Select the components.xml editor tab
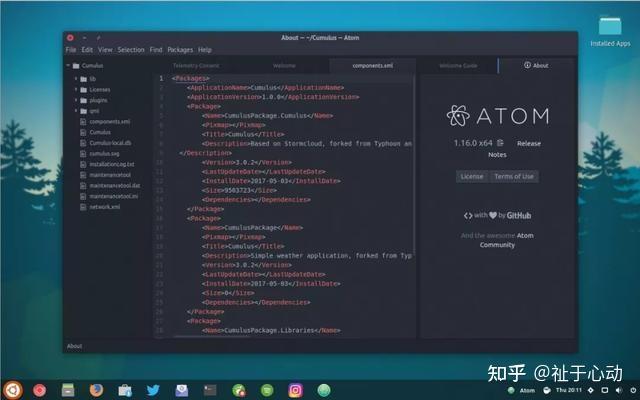 tap(373, 66)
